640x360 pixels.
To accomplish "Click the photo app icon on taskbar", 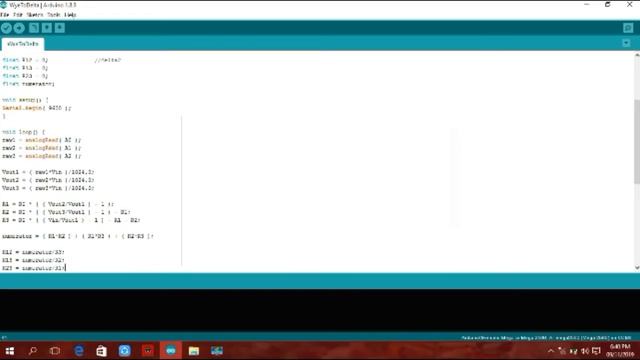I will (x=217, y=351).
